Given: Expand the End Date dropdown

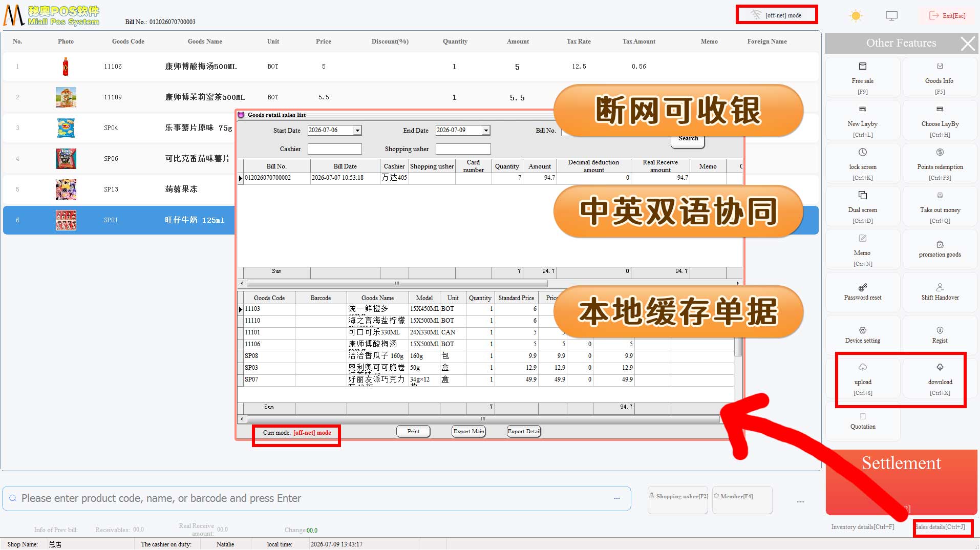Looking at the screenshot, I should tap(486, 131).
